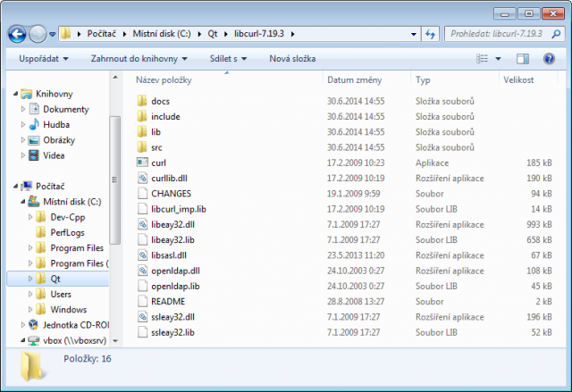Viewport: 572px width, 392px height.
Task: Click the Knihovny libraries icon
Action: point(26,94)
